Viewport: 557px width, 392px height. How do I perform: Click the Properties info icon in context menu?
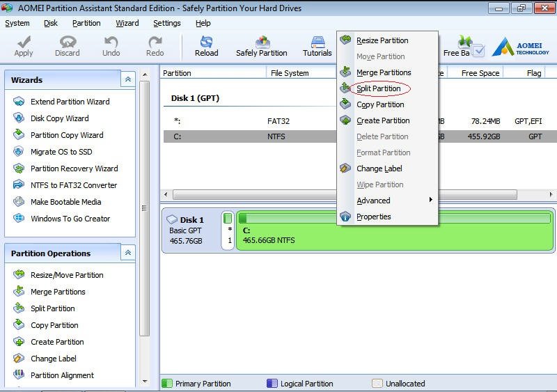click(x=345, y=217)
